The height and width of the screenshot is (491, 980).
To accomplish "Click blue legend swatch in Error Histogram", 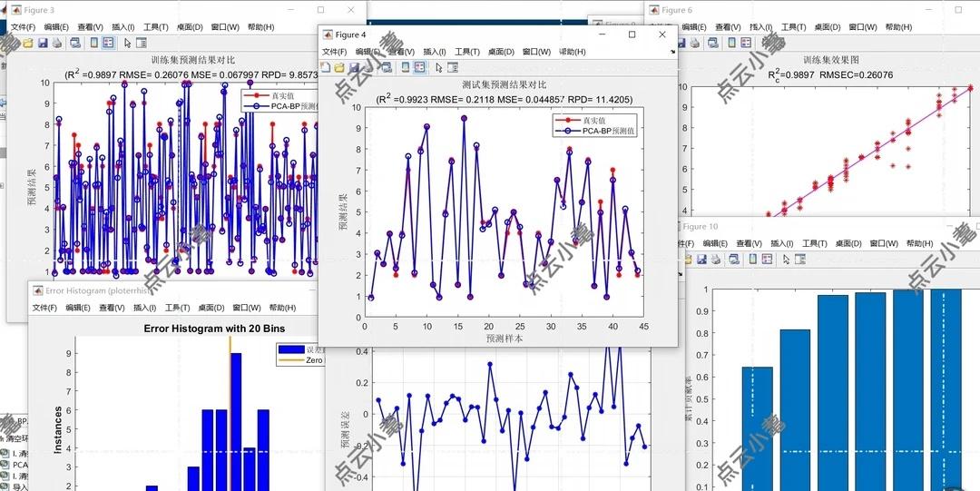I will coord(290,349).
